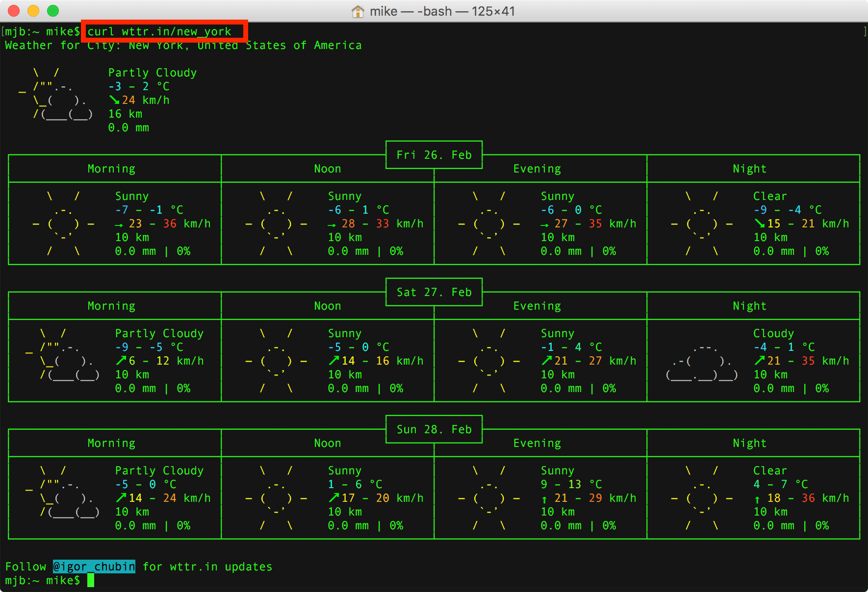Click the clear ASCII icon for Sunday night

(702, 498)
